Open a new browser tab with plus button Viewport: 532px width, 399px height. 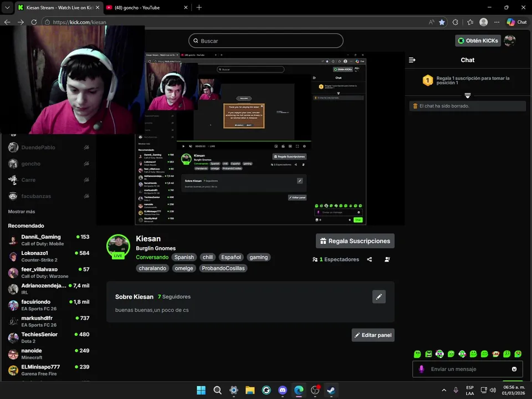click(x=199, y=7)
